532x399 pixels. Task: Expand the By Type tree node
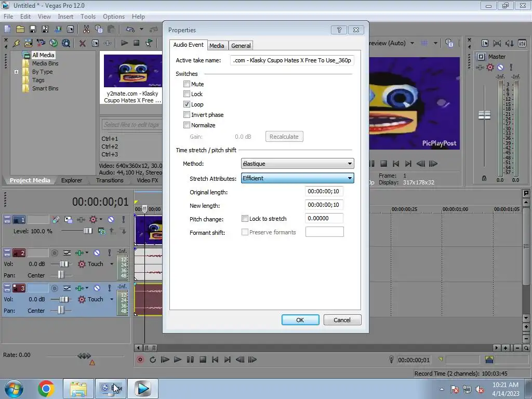(16, 72)
